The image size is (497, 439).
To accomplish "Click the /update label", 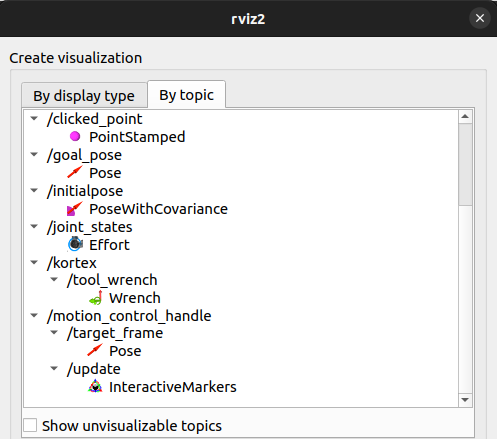I will 94,369.
